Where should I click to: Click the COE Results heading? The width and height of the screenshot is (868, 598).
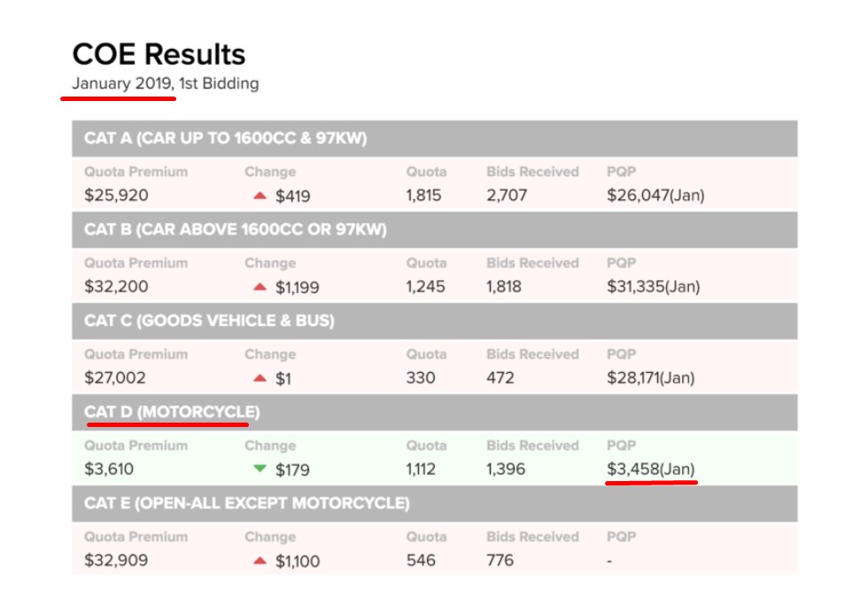[x=159, y=55]
